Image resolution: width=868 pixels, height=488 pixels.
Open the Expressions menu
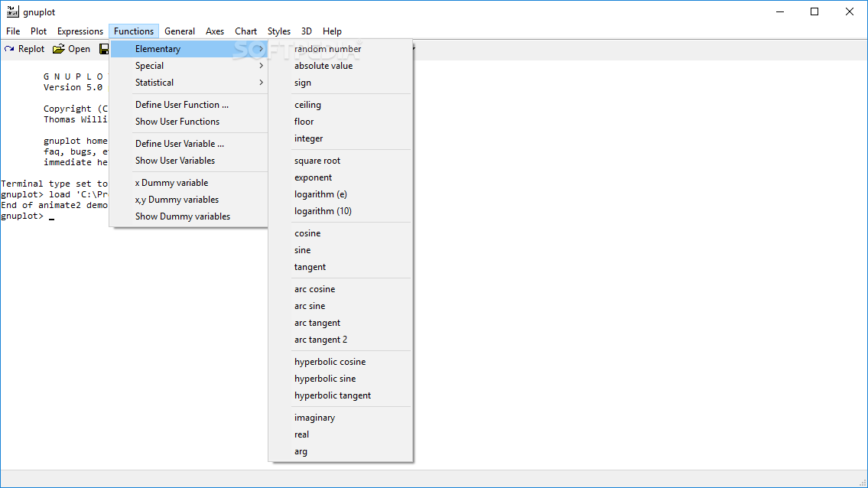pyautogui.click(x=80, y=31)
